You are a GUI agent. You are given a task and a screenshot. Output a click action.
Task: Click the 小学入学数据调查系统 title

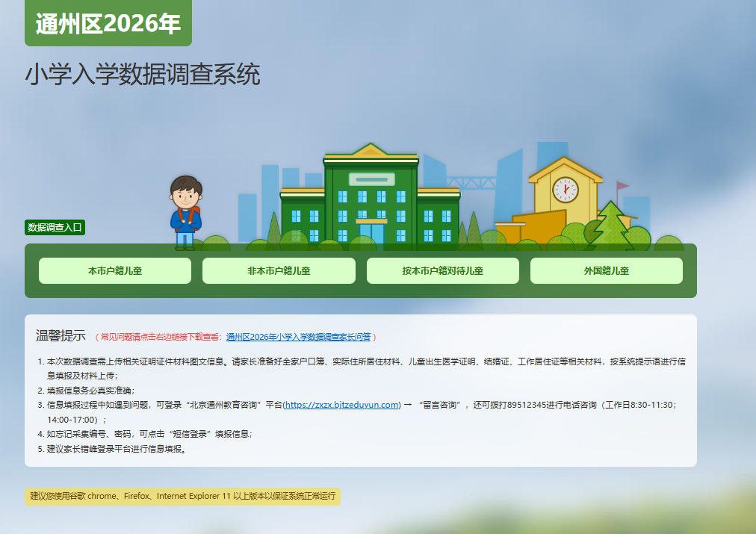point(143,75)
